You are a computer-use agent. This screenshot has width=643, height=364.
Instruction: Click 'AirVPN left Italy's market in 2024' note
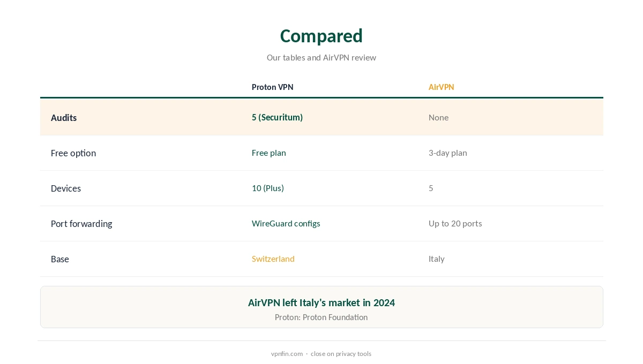tap(322, 302)
